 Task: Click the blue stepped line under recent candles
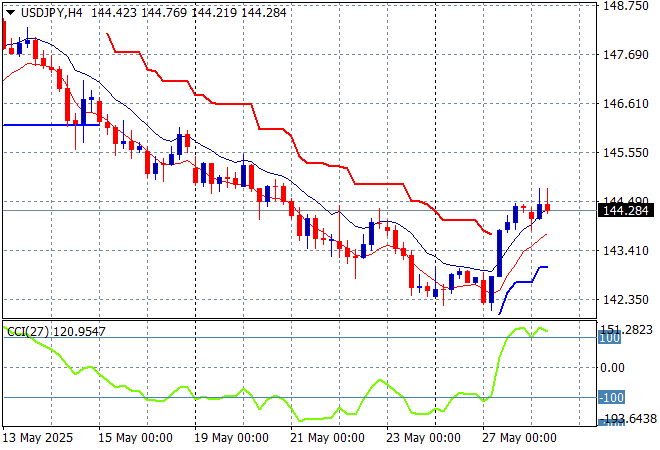pyautogui.click(x=525, y=280)
